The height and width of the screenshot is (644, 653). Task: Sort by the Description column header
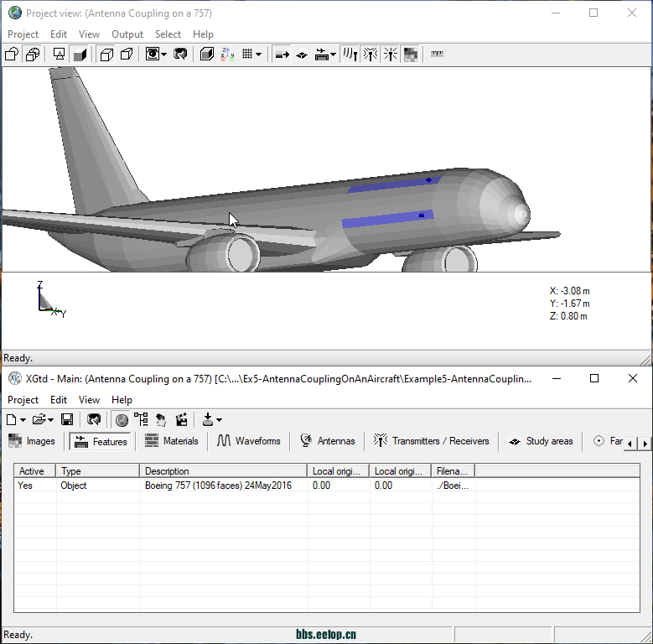tap(224, 471)
